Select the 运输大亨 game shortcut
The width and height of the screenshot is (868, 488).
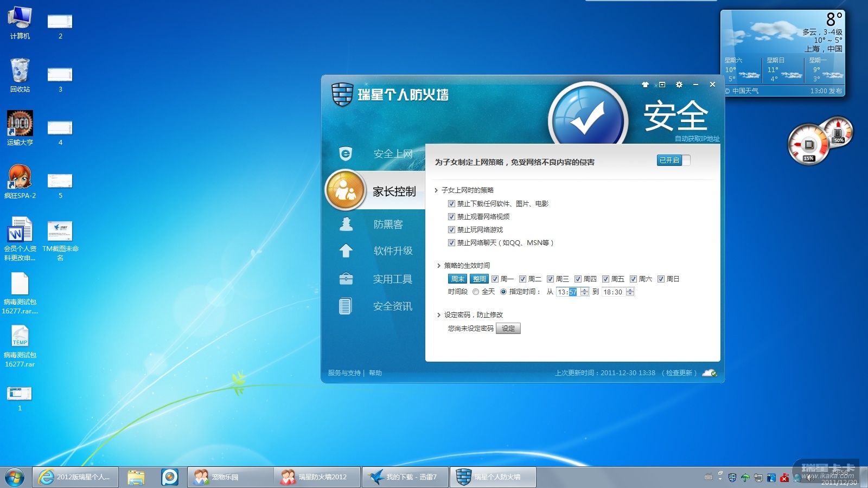[20, 129]
